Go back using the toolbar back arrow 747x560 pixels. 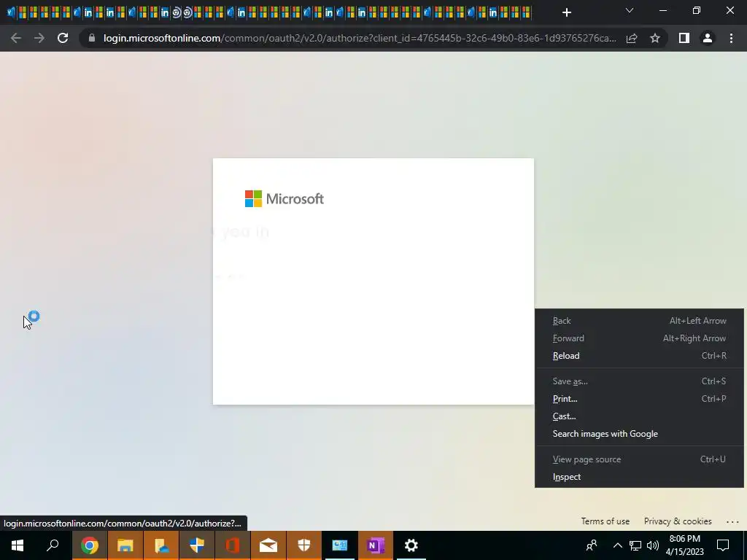point(16,38)
